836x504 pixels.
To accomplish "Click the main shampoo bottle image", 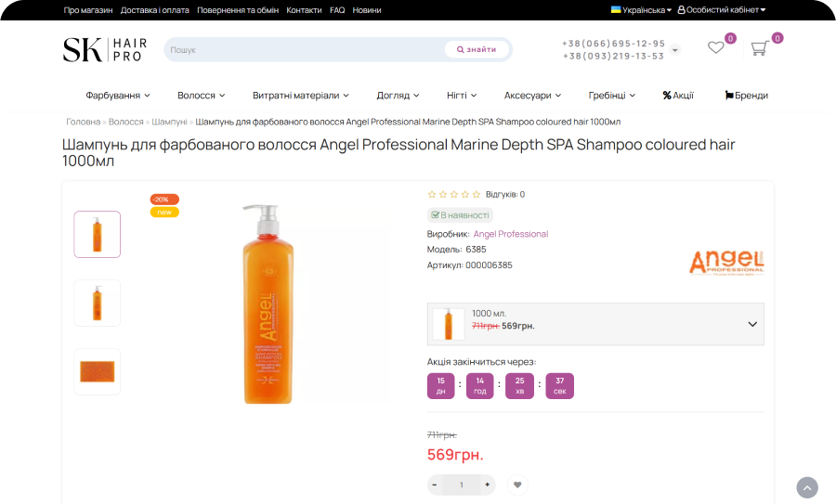I will coord(268,304).
